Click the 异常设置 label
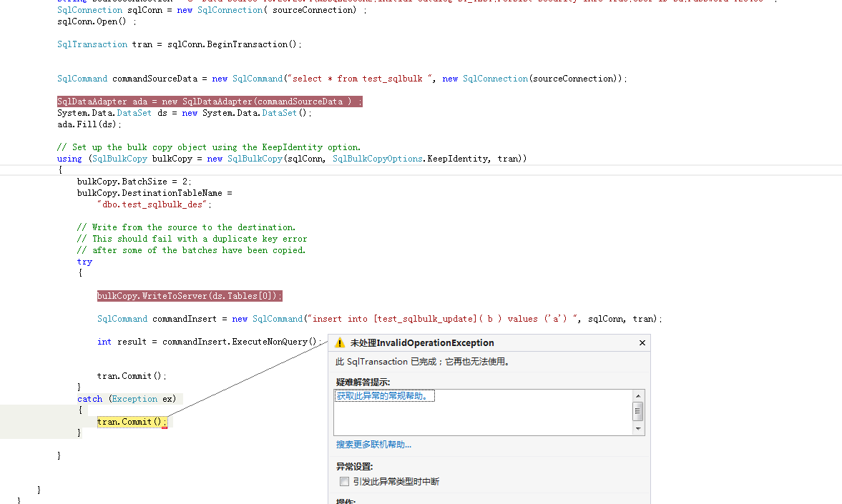 click(354, 466)
